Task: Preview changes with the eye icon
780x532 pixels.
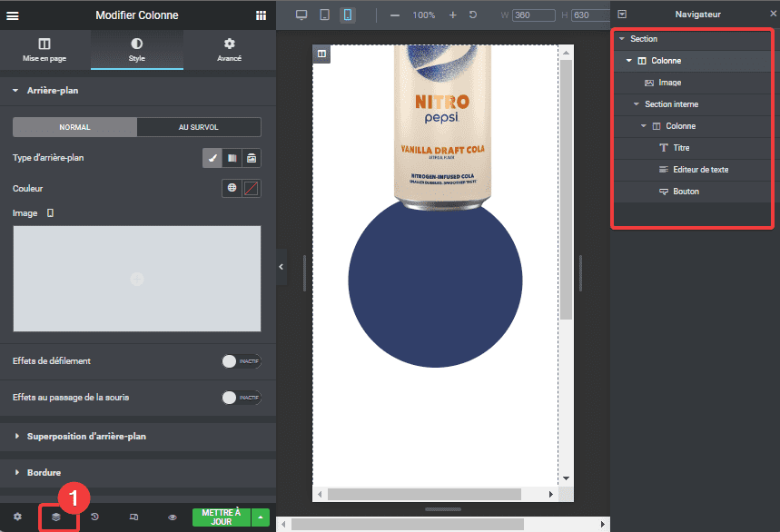Action: pyautogui.click(x=173, y=517)
